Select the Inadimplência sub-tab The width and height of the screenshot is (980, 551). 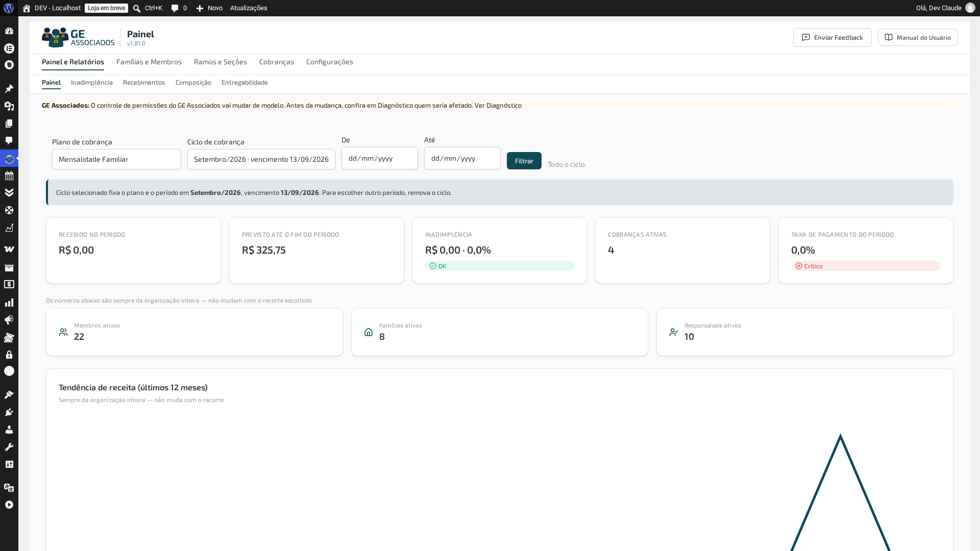pyautogui.click(x=92, y=82)
